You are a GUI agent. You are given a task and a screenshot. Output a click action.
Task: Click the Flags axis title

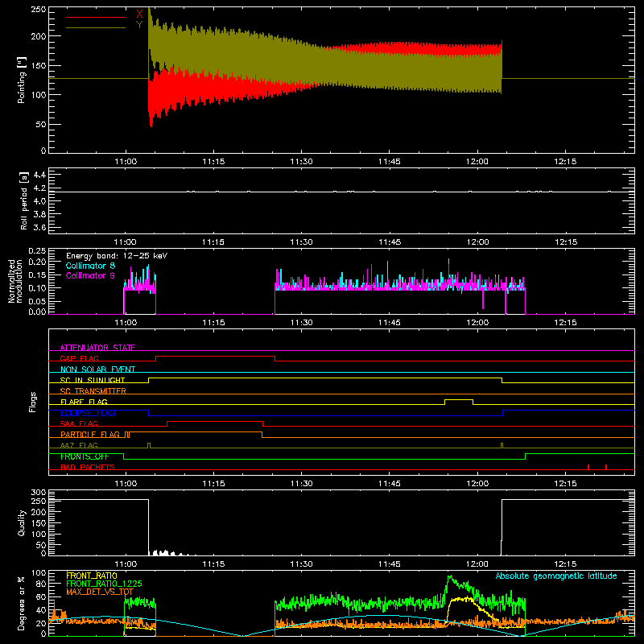click(x=32, y=402)
